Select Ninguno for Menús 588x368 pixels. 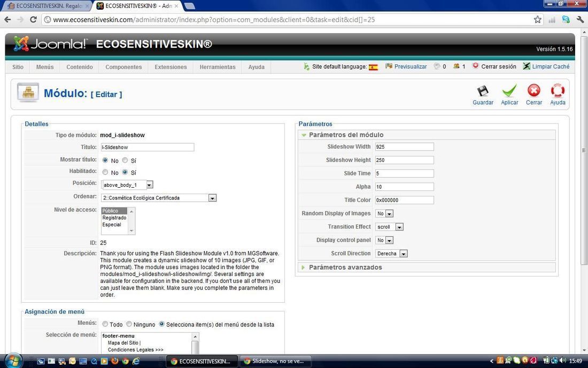pyautogui.click(x=129, y=324)
